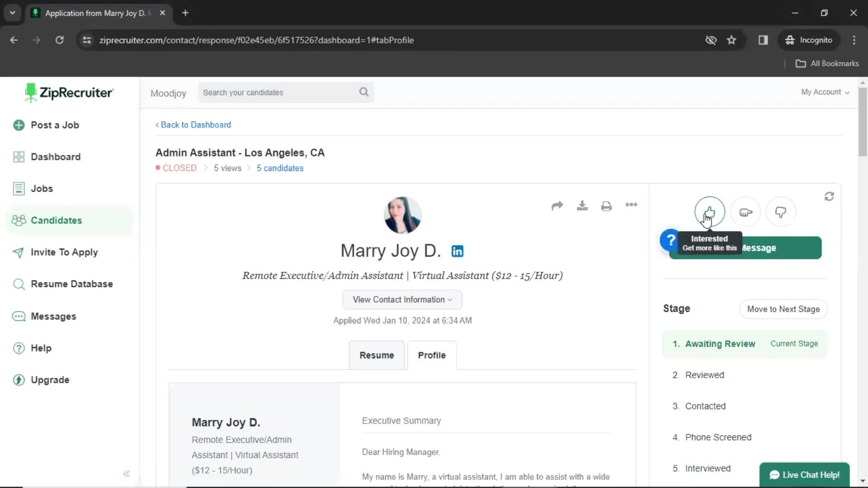Open the three-dot more options menu

pos(631,205)
